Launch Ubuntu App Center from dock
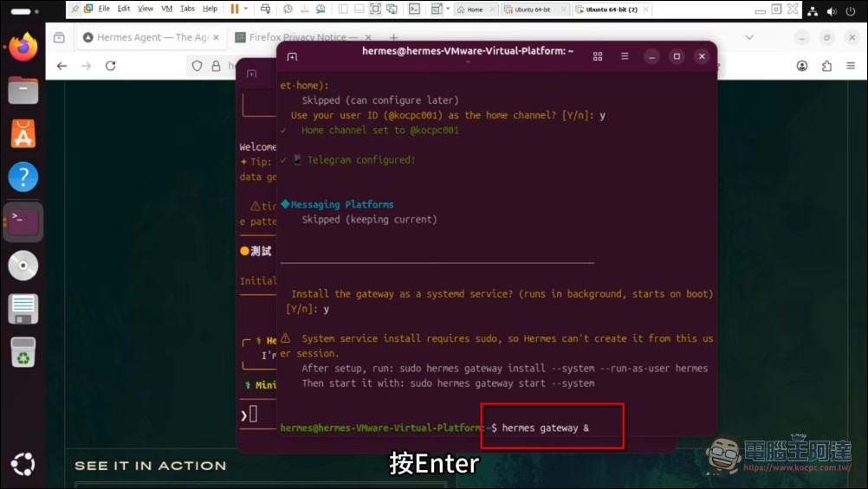 [23, 133]
